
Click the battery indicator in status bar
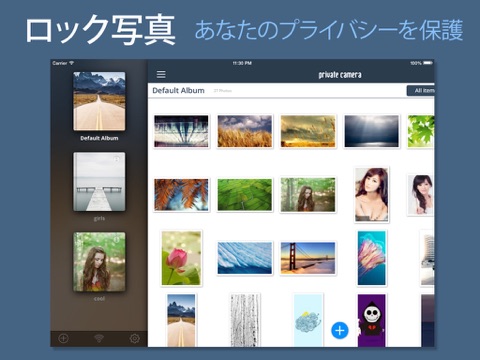428,63
